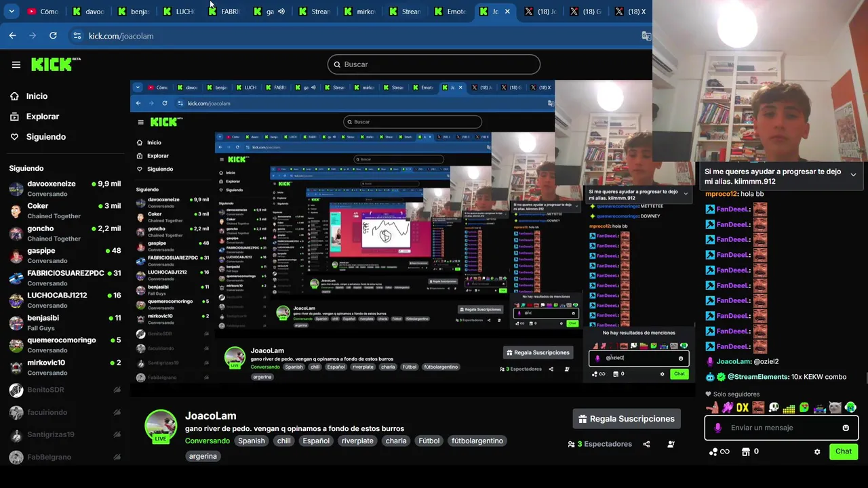The image size is (868, 488).
Task: Click follow user icon beside share
Action: point(671,445)
